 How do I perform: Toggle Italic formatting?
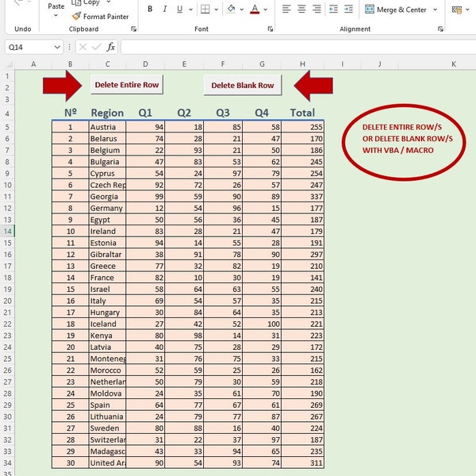[164, 10]
